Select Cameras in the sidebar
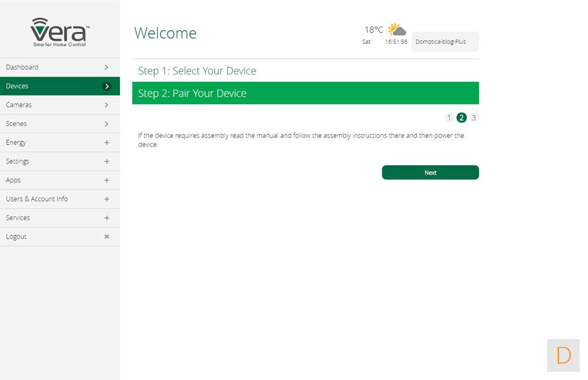This screenshot has height=380, width=588. click(x=19, y=105)
